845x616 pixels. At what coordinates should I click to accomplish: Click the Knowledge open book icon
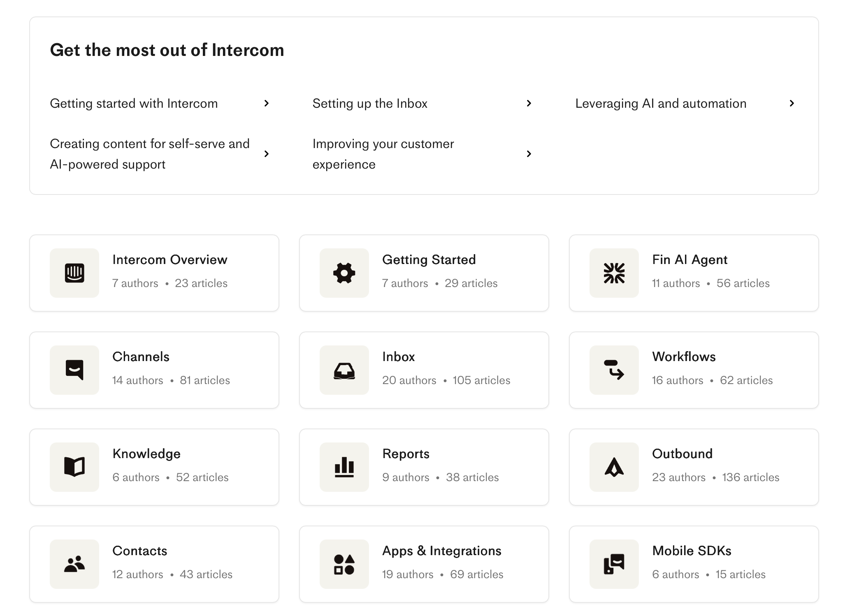coord(74,467)
